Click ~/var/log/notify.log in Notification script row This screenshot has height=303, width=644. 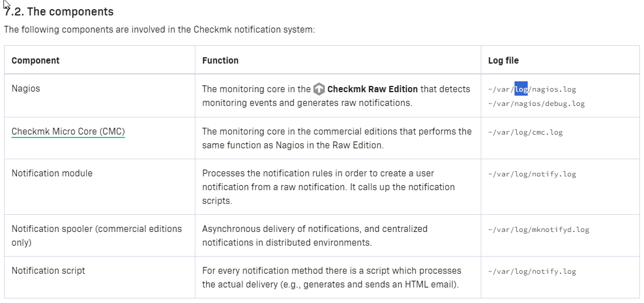(532, 271)
